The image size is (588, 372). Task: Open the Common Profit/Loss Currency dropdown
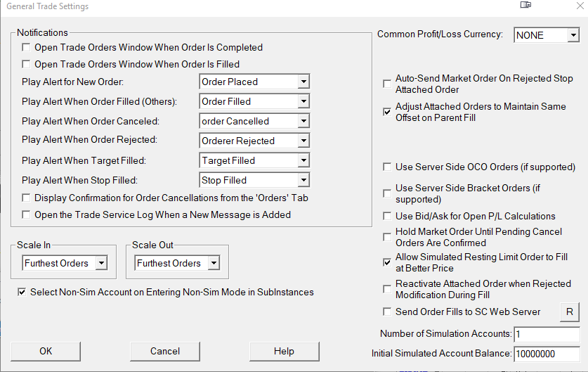point(573,35)
